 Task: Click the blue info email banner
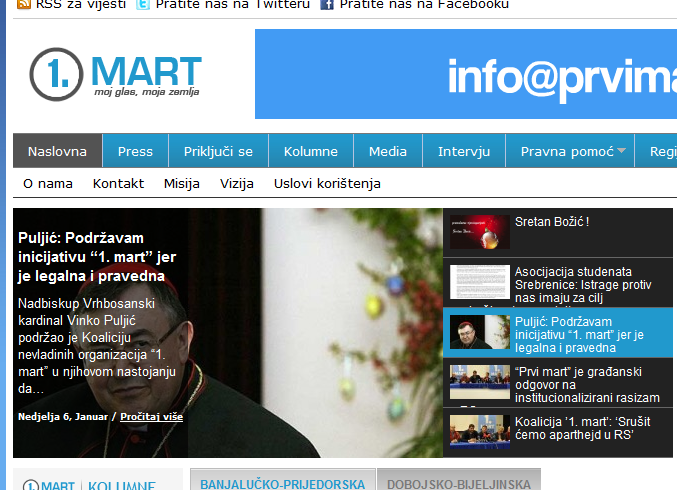(x=466, y=74)
